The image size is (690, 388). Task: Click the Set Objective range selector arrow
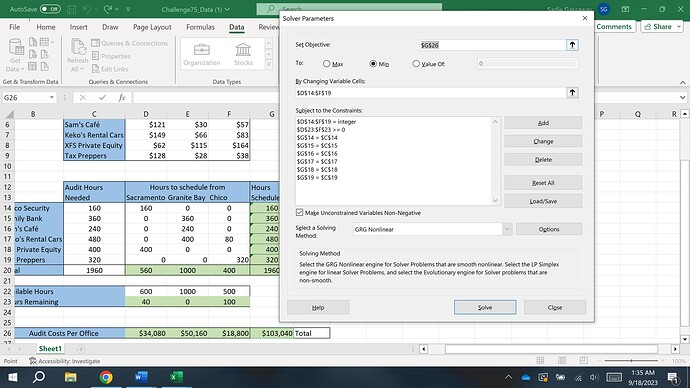pyautogui.click(x=572, y=45)
